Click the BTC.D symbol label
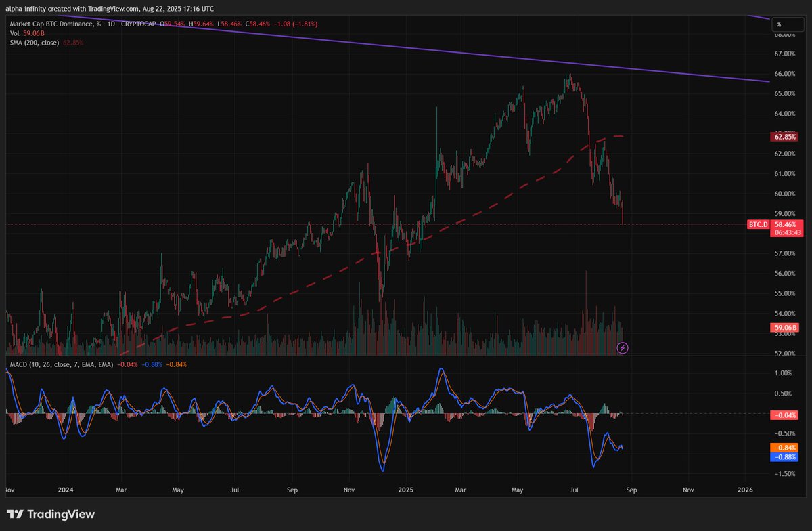Image resolution: width=812 pixels, height=531 pixels. pyautogui.click(x=759, y=224)
